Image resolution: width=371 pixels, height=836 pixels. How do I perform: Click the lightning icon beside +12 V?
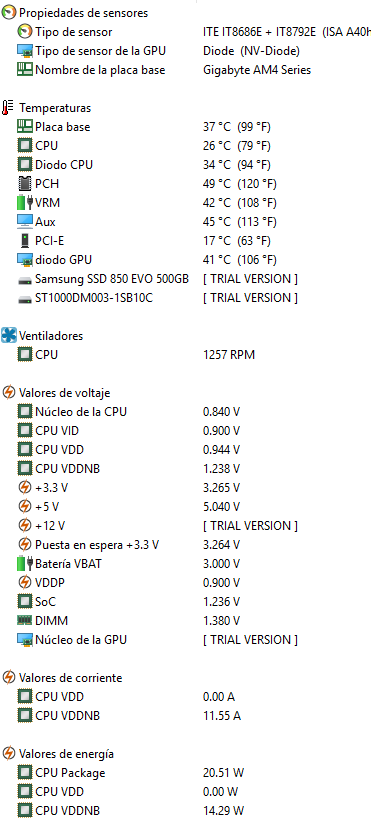click(x=25, y=526)
